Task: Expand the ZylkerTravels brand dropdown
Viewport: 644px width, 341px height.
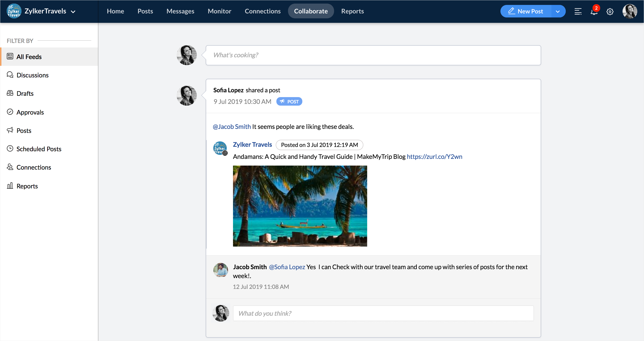Action: pos(73,11)
